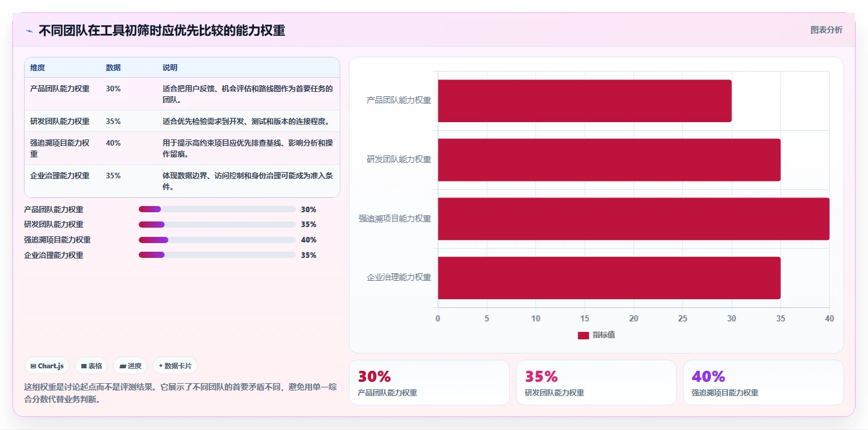Screen dimensions: 868x430
Task: Click the 图表分析 label in the header
Action: pos(826,30)
